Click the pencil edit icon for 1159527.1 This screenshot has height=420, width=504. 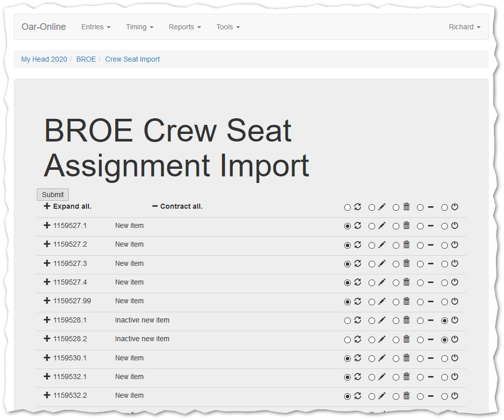click(382, 226)
